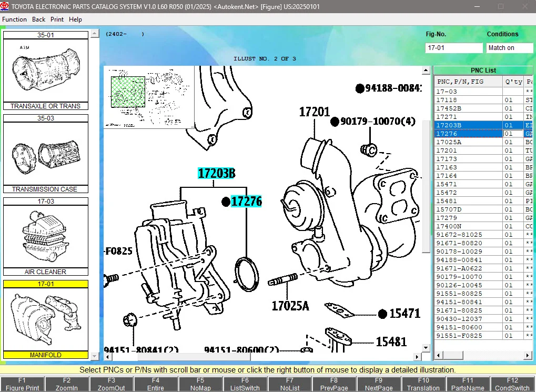Image resolution: width=536 pixels, height=392 pixels.
Task: Click scroll up arrow of thumbnail list
Action: [x=95, y=34]
